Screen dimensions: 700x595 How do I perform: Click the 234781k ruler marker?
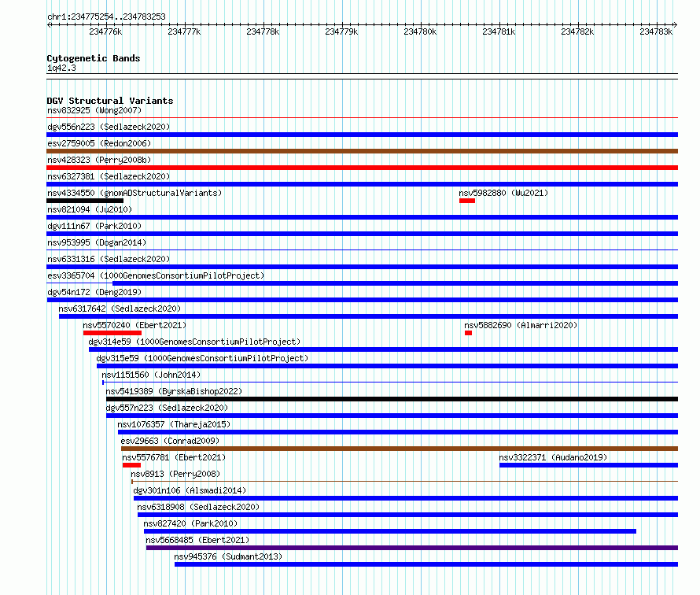499,31
